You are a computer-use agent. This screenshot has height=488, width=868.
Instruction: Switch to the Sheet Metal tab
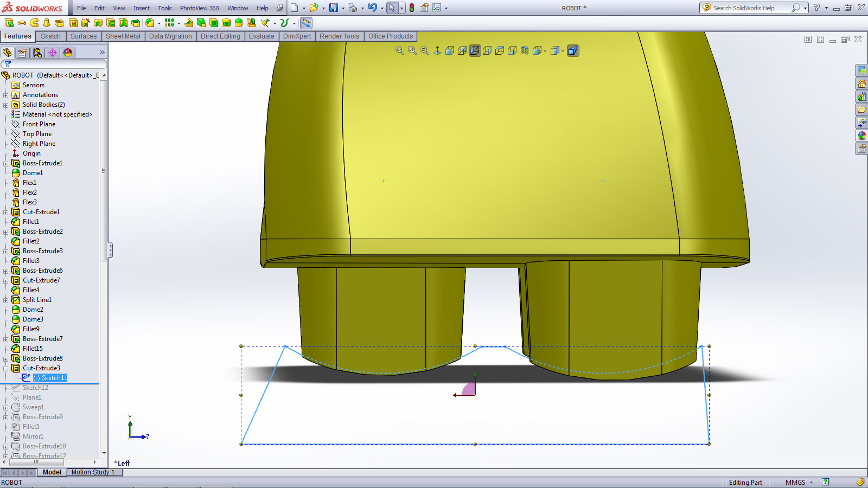(123, 36)
